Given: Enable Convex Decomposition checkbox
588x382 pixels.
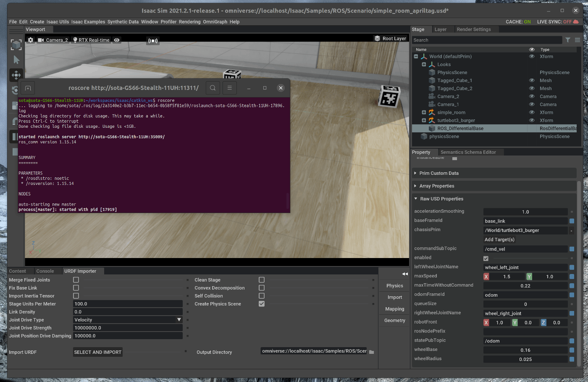Looking at the screenshot, I should (x=262, y=288).
